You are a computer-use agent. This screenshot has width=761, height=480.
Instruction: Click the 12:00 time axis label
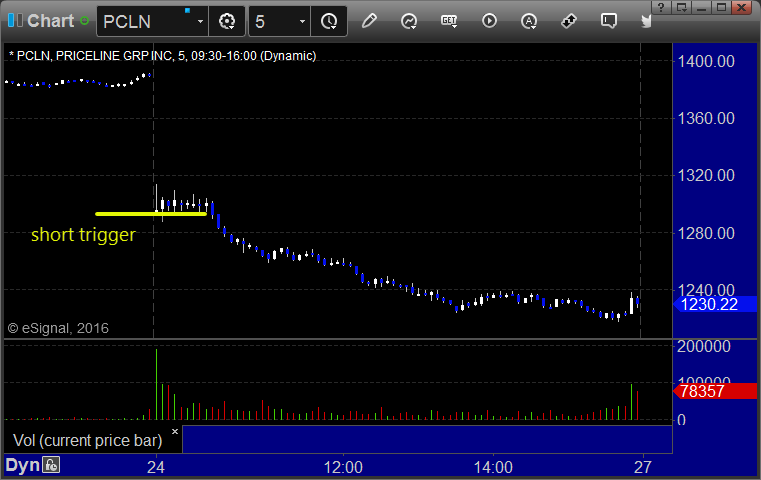(x=343, y=467)
